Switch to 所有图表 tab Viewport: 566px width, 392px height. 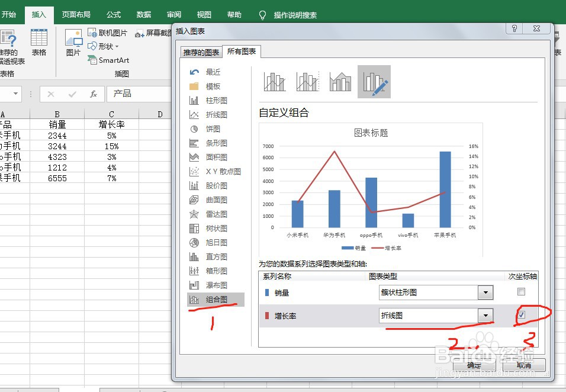(242, 52)
